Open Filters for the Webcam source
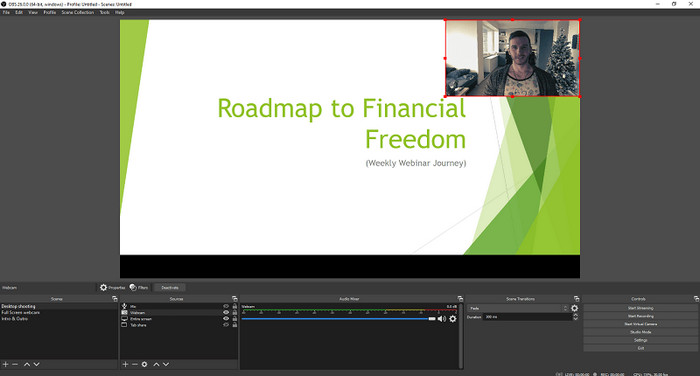Viewport: 700px width, 376px height. (x=139, y=288)
